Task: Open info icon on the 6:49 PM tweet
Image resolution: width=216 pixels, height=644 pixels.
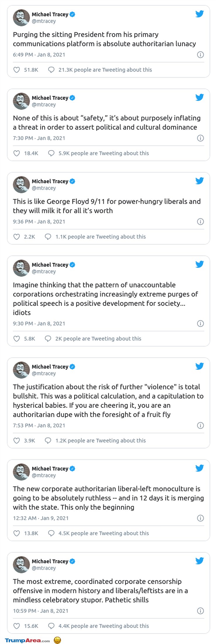Action: point(201,55)
